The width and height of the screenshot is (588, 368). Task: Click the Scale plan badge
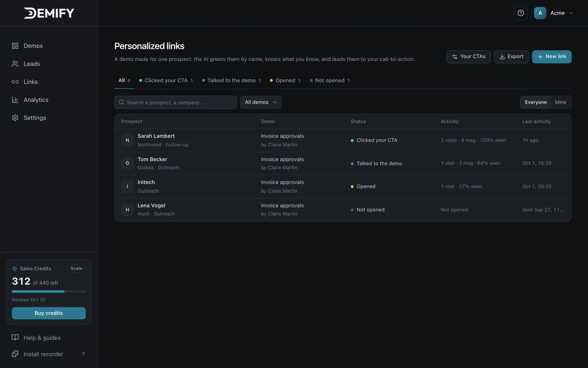[x=76, y=268]
